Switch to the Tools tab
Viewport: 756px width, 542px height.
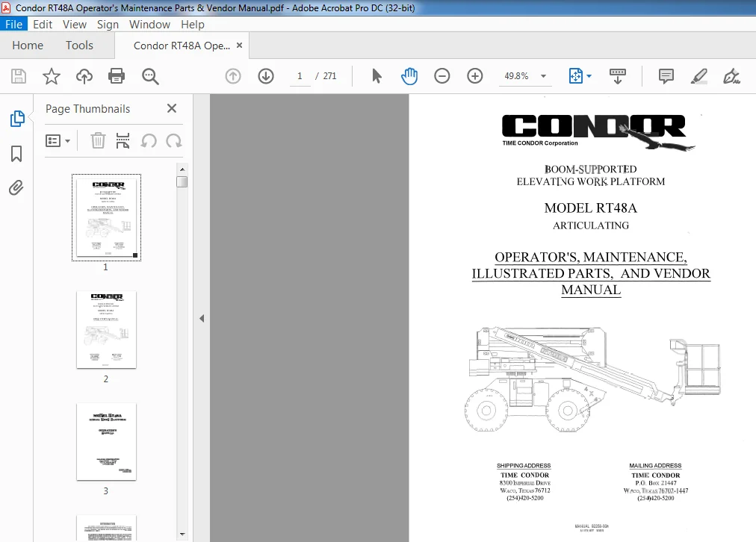[79, 46]
